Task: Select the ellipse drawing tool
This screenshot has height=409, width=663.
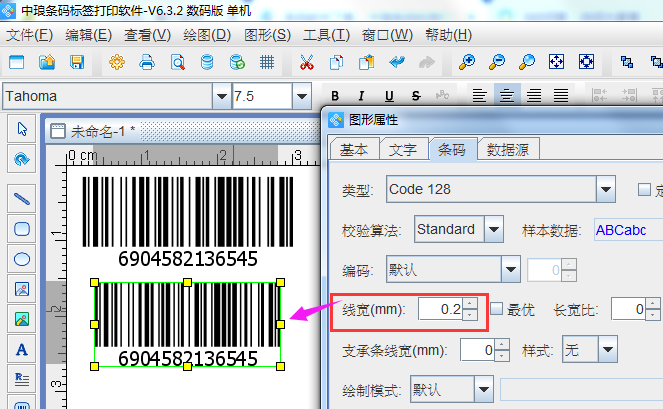Action: click(x=22, y=259)
